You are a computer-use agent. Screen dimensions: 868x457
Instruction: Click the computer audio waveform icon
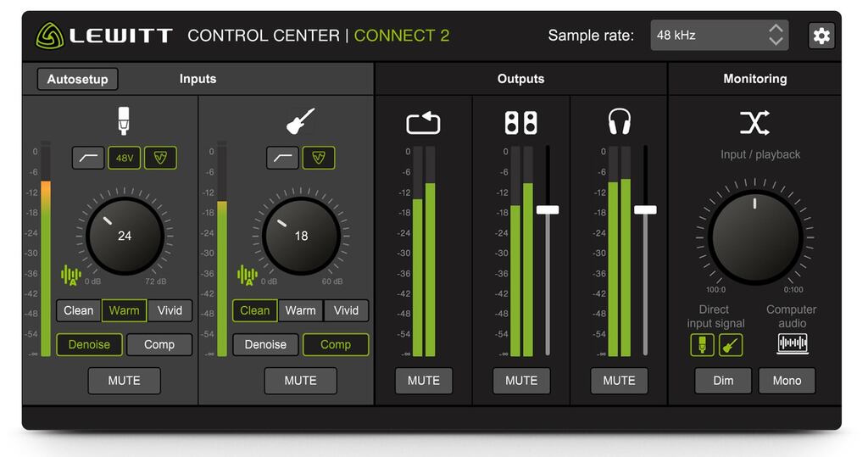point(793,344)
